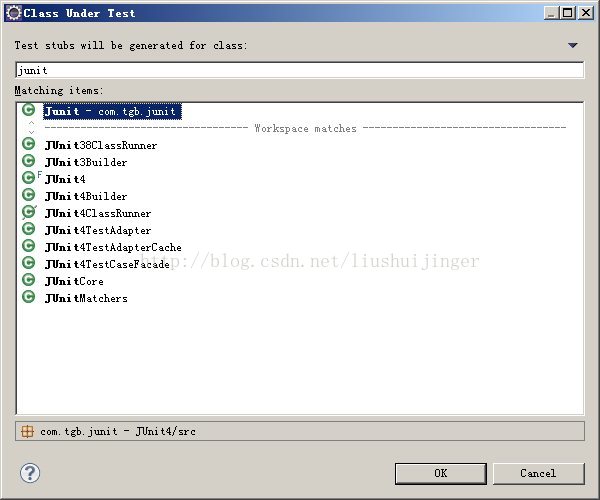600x500 pixels.
Task: Dismiss dialog with Cancel button
Action: coord(538,474)
